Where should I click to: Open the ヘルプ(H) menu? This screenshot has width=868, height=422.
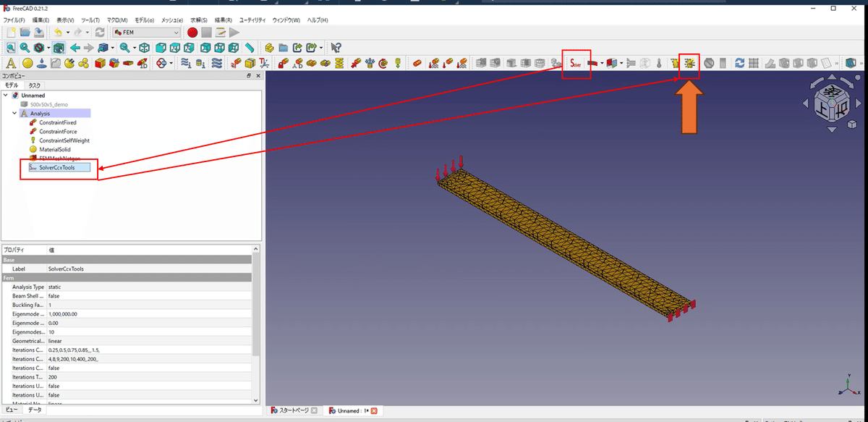click(x=318, y=20)
